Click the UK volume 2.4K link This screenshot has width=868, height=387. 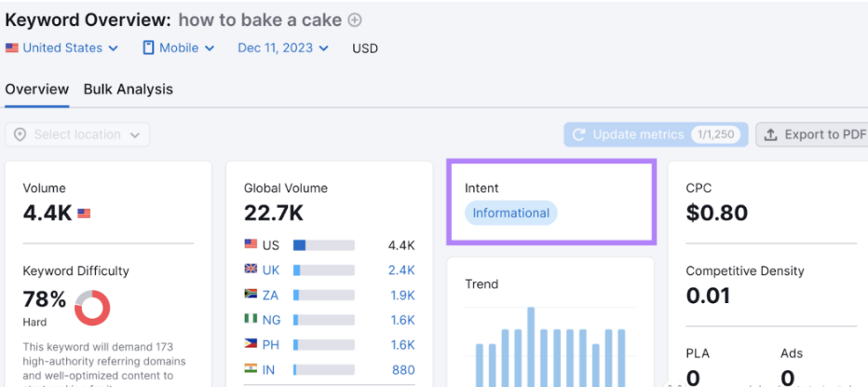tap(401, 270)
